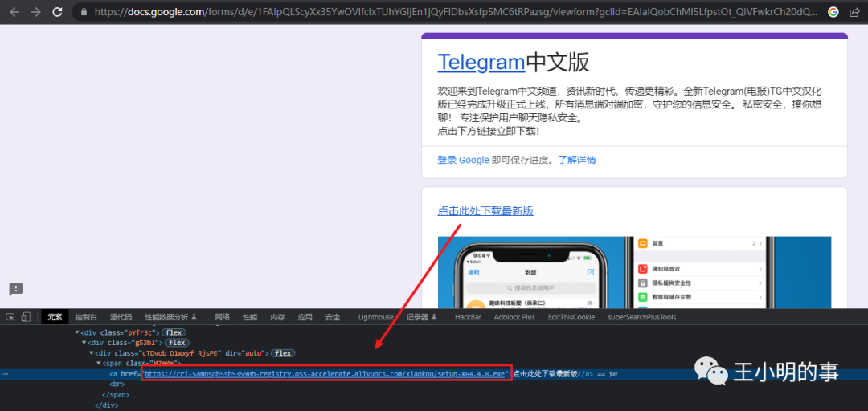Screen dimensions: 868x411
Task: Open the 内存 tab
Action: point(277,317)
